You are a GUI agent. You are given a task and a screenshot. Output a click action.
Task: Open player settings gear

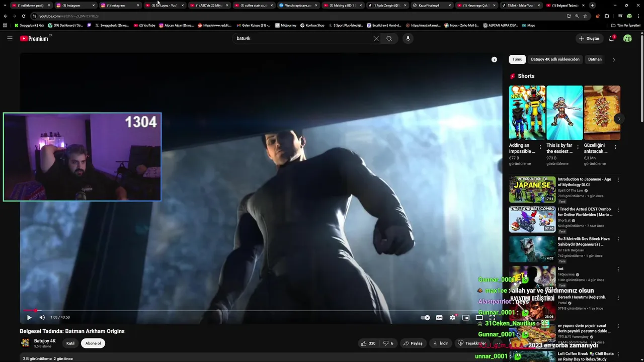click(453, 317)
